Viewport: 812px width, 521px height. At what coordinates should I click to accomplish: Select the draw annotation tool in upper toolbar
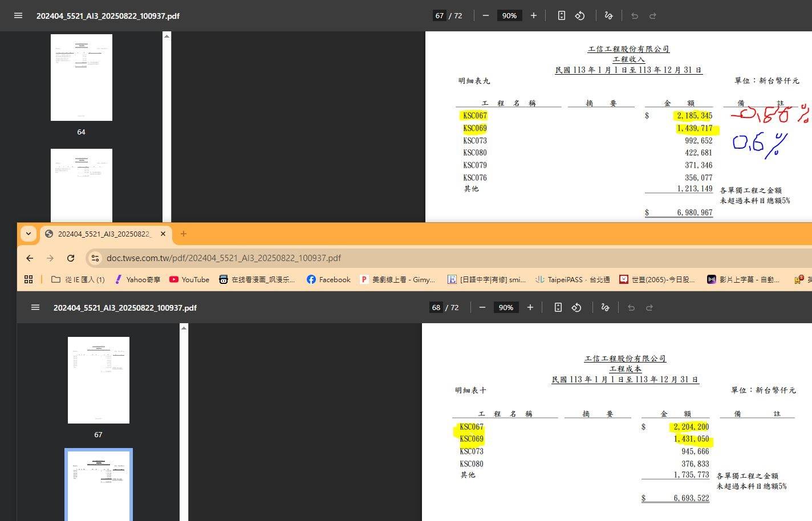click(608, 15)
